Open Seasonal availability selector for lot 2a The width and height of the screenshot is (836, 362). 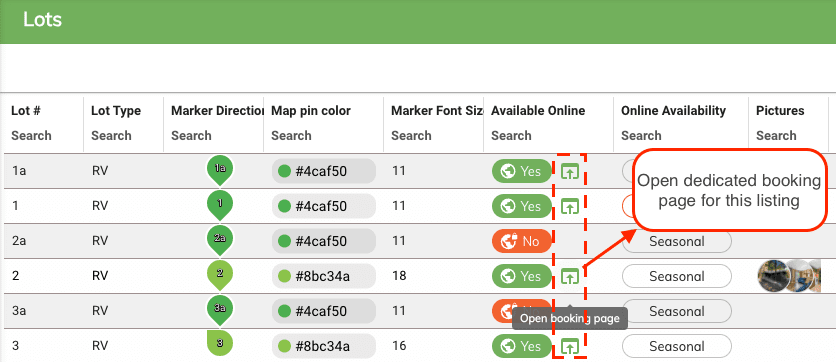click(677, 242)
